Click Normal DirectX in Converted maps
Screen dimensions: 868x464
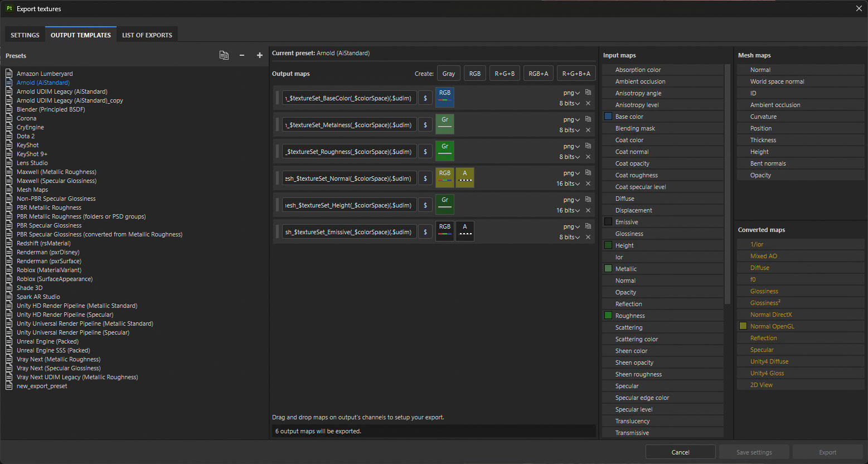coord(801,315)
